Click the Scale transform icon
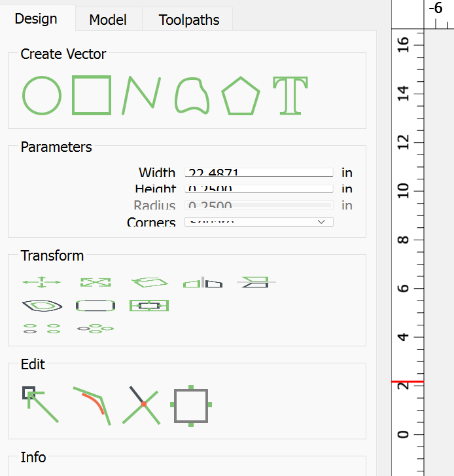Viewport: 454px width, 476px height. coord(96,282)
